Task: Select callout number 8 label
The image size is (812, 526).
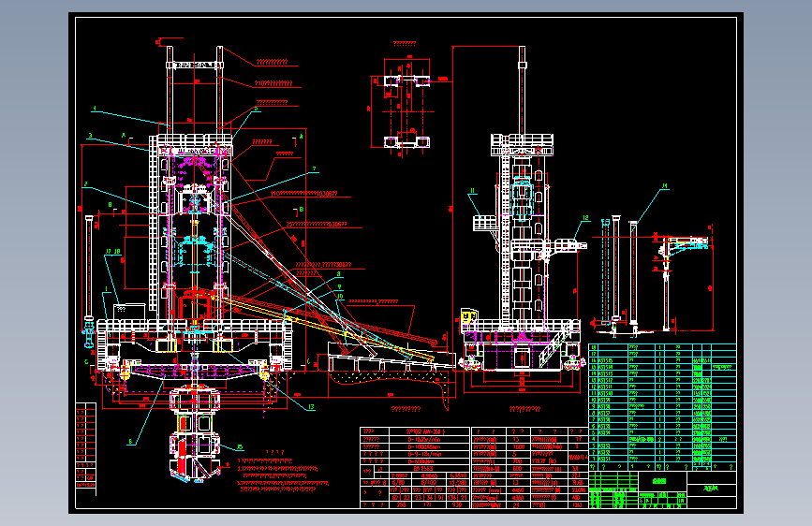Action: (x=339, y=274)
